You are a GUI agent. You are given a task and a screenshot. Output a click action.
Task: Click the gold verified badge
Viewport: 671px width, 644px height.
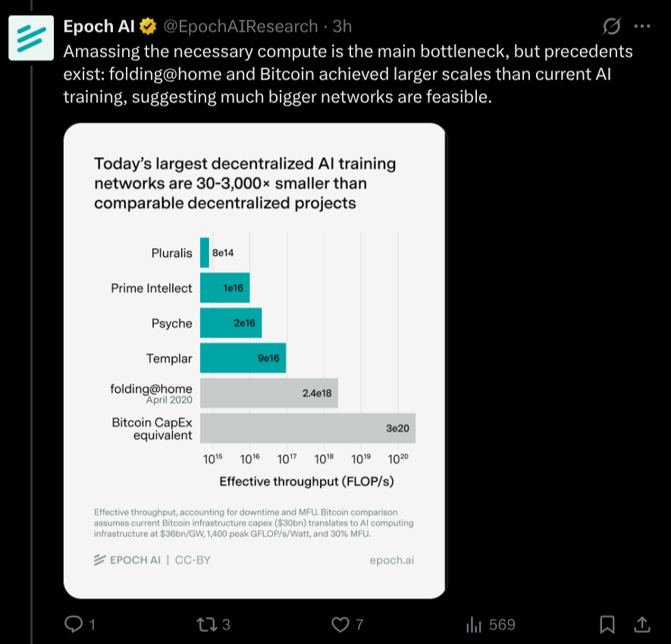(147, 27)
